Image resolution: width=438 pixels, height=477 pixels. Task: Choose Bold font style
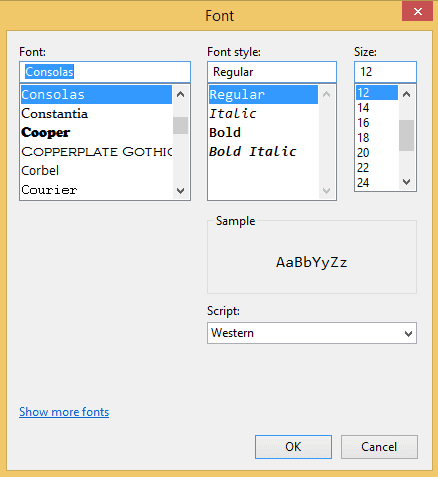(263, 133)
